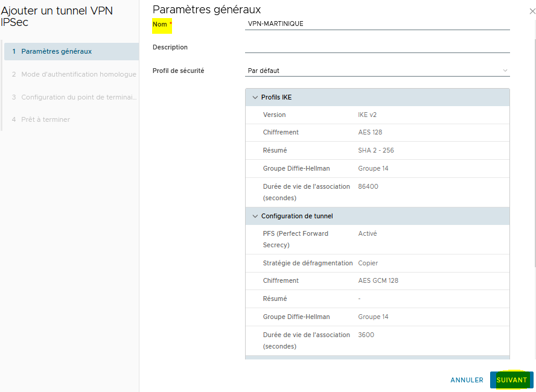536x392 pixels.
Task: Select the Par défaut security profile value
Action: (264, 71)
